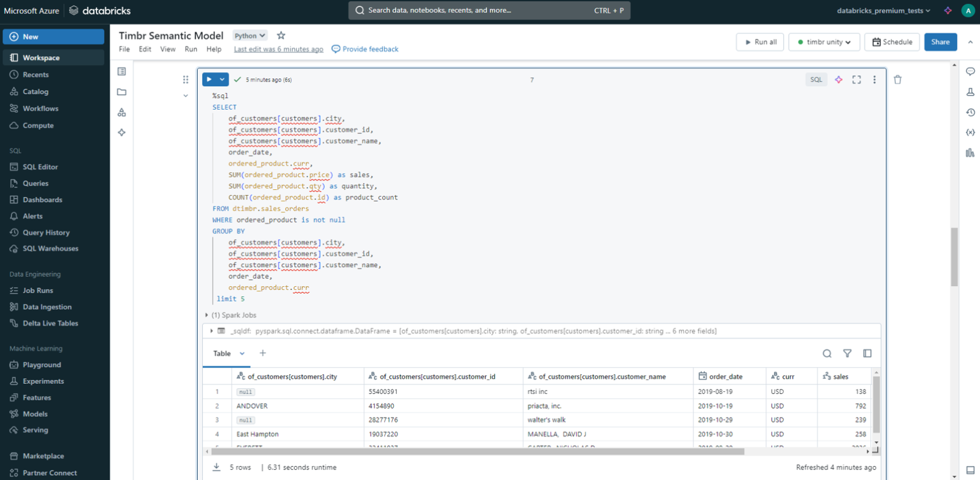Open the Databricks Assistant sparkle icon

(838, 79)
